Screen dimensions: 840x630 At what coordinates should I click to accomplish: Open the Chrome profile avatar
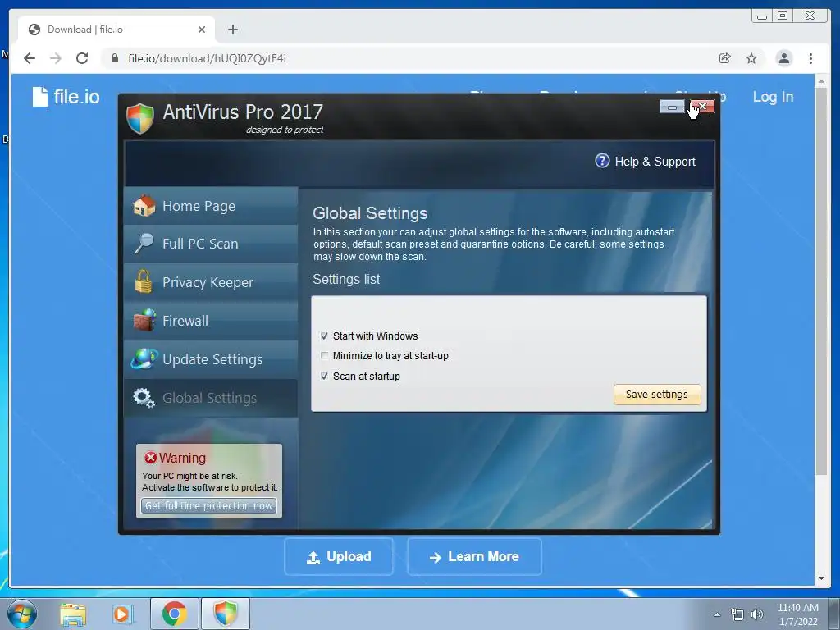point(783,58)
